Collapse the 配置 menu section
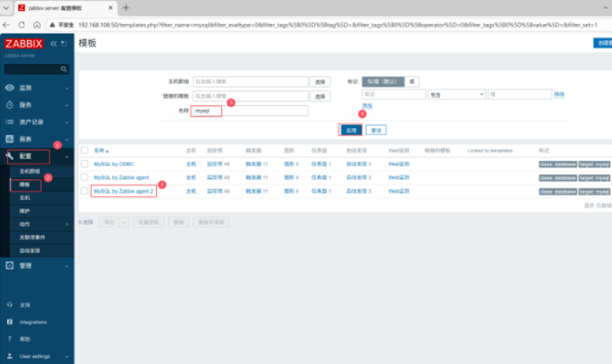The height and width of the screenshot is (364, 612). 67,156
